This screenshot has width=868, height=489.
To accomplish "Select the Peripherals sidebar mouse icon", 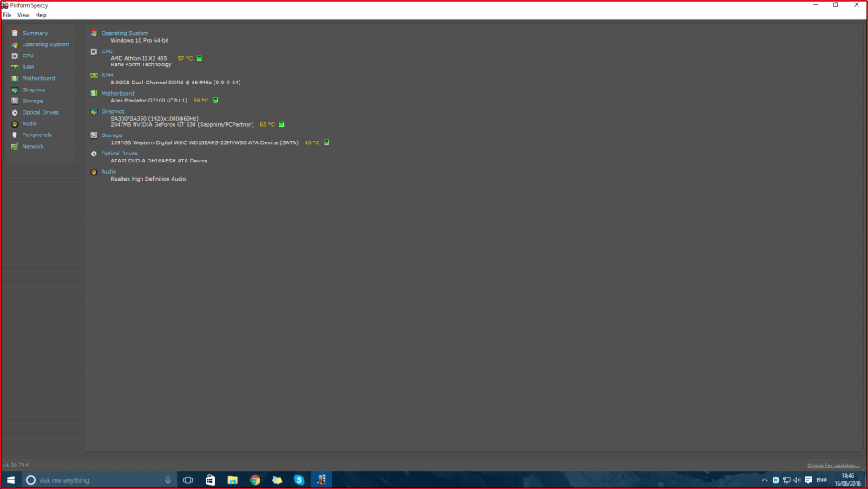I will [15, 135].
